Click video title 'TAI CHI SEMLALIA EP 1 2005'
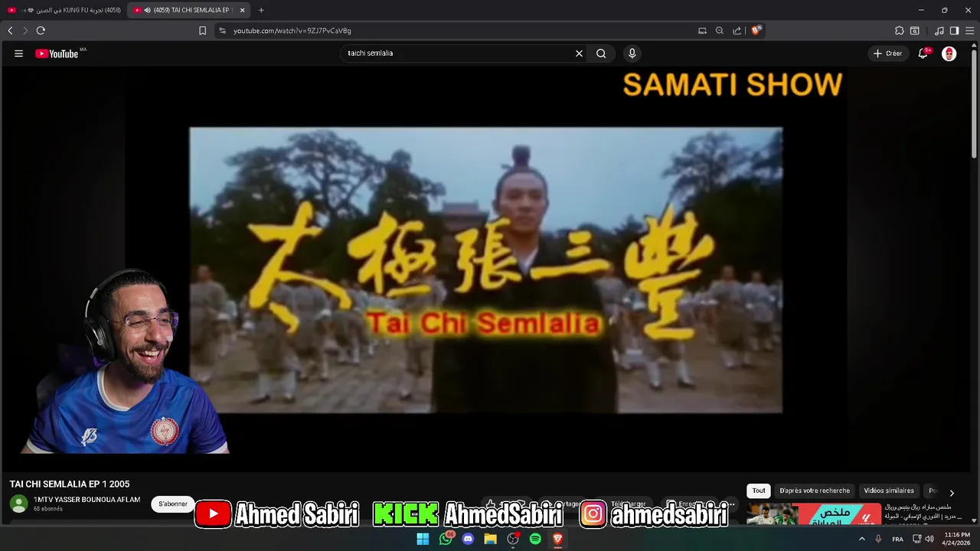 pyautogui.click(x=70, y=484)
